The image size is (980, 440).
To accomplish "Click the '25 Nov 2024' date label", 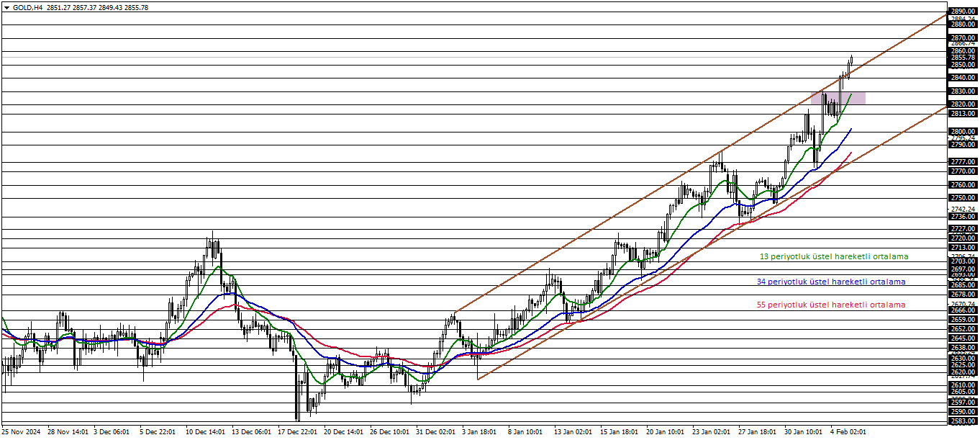I will pyautogui.click(x=22, y=432).
